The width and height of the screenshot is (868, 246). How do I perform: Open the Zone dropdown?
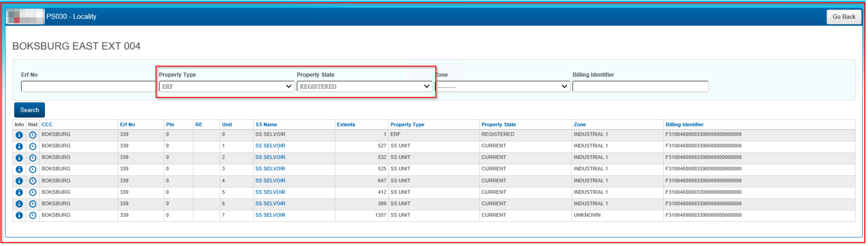(x=503, y=87)
